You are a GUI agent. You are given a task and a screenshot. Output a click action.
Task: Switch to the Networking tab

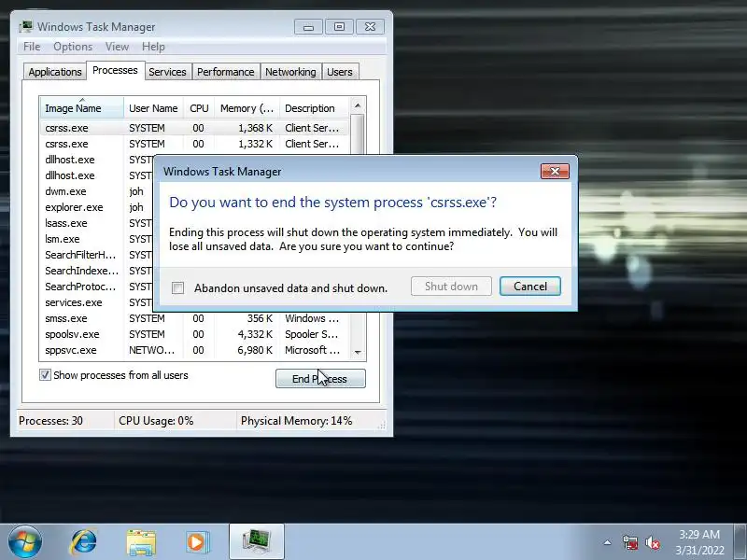[290, 72]
